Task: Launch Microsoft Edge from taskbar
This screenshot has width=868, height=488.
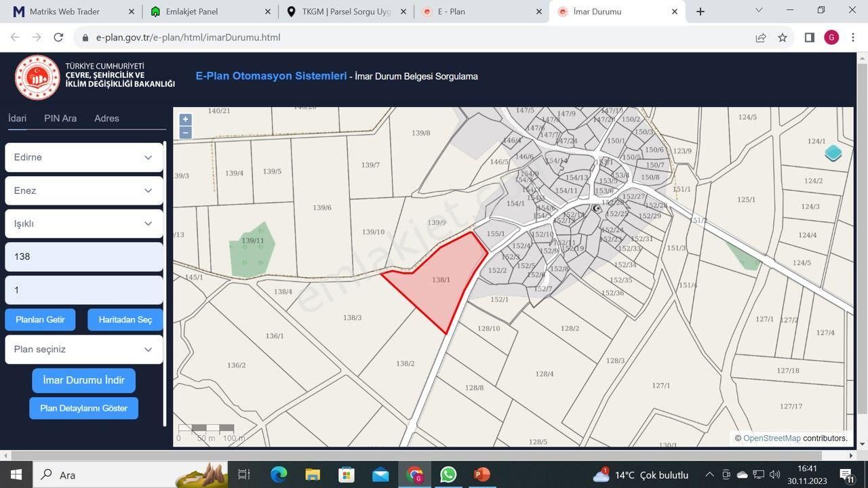Action: pyautogui.click(x=279, y=474)
